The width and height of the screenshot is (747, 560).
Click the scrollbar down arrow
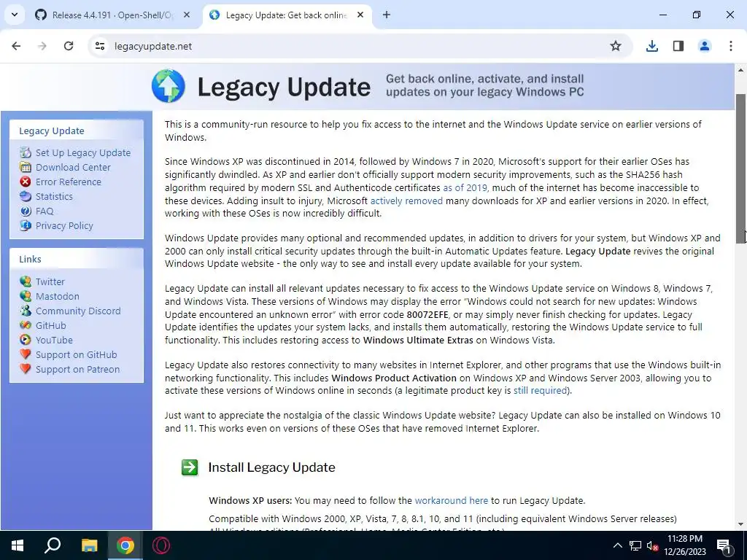click(x=741, y=524)
